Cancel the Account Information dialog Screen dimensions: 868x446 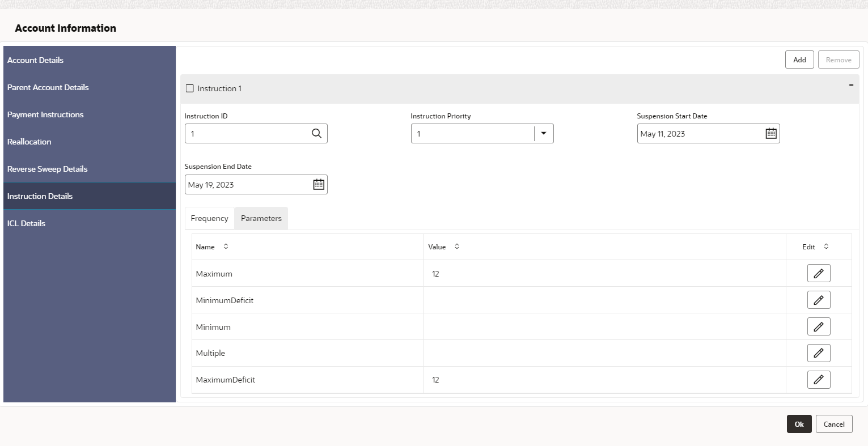(833, 424)
